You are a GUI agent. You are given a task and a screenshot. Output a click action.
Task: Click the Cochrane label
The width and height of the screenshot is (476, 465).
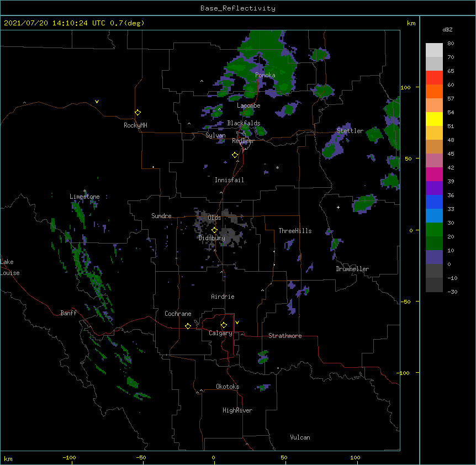178,314
